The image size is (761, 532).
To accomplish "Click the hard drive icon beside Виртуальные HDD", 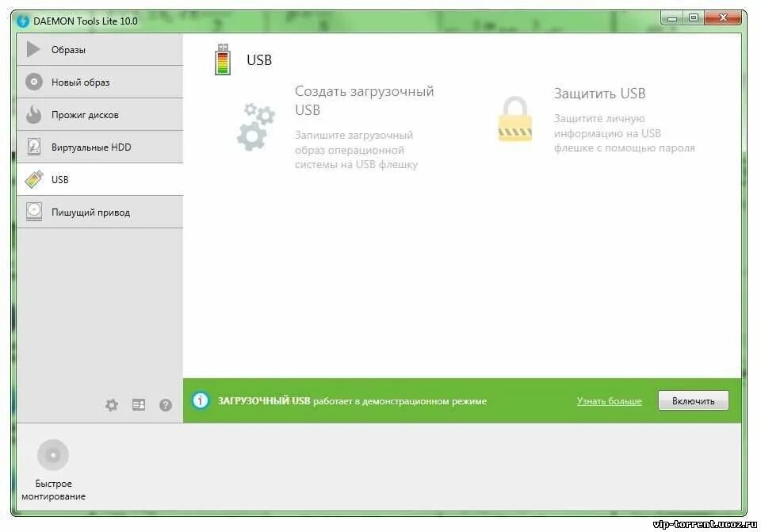I will tap(34, 147).
